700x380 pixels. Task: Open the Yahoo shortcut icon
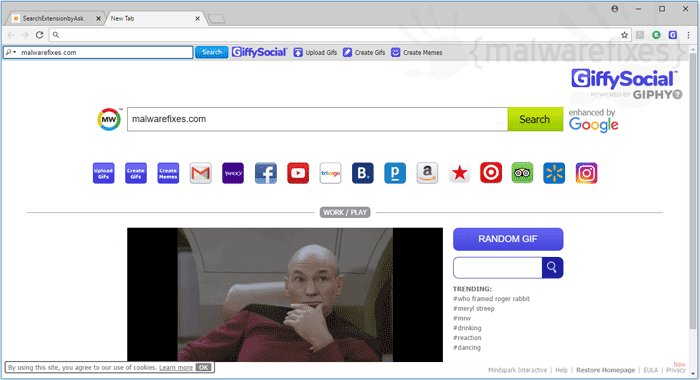[x=233, y=173]
